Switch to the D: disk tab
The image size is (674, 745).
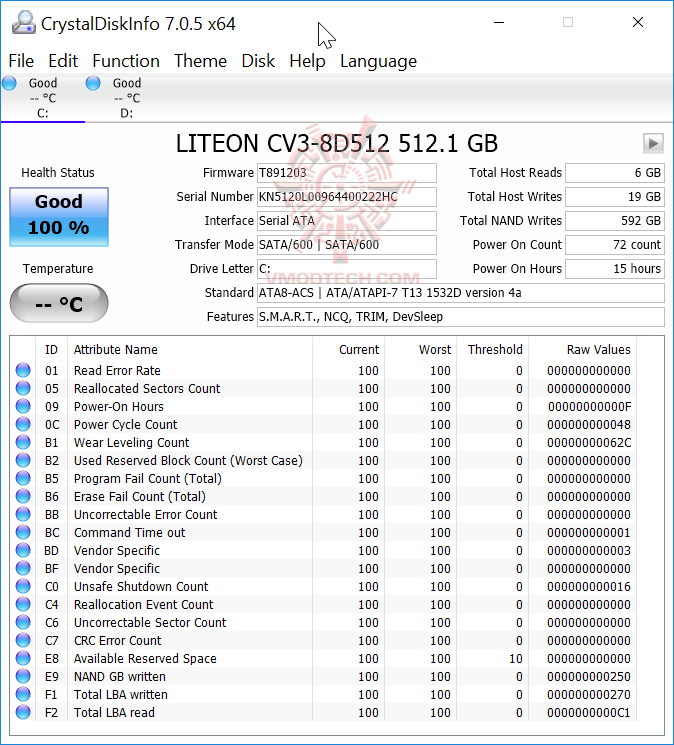(x=126, y=98)
